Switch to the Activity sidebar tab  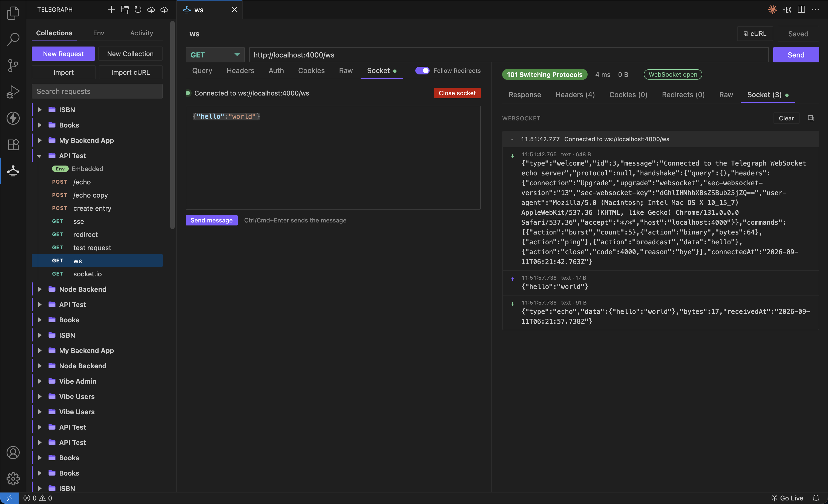(142, 33)
